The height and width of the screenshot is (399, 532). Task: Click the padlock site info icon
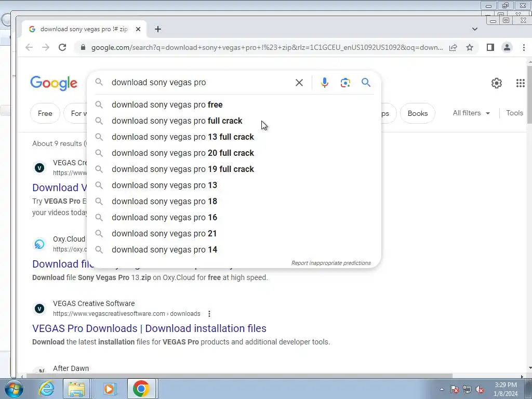coord(83,47)
